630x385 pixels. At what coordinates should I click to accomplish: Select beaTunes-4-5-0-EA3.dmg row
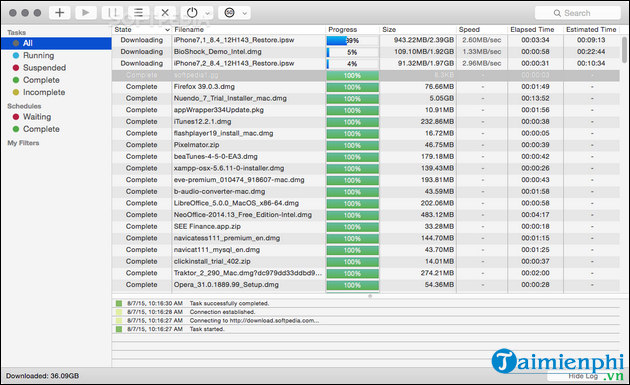tap(366, 157)
